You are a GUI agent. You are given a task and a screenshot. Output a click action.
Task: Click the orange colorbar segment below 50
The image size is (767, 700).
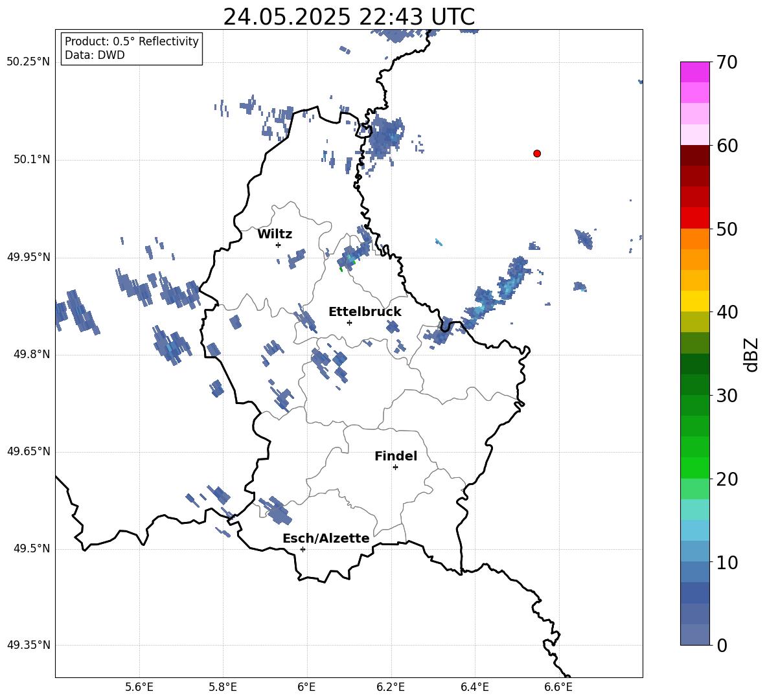pyautogui.click(x=695, y=239)
